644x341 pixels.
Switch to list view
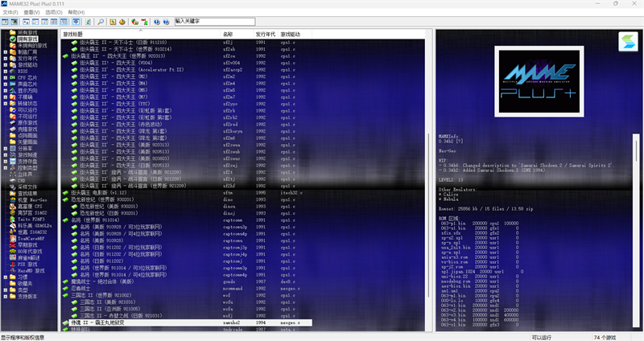pos(45,22)
